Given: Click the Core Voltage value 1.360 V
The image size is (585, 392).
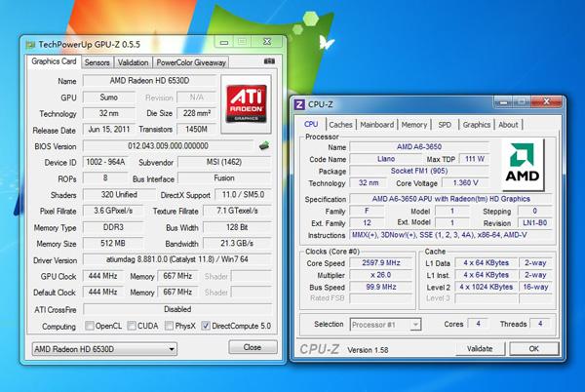Looking at the screenshot, I should (x=465, y=182).
